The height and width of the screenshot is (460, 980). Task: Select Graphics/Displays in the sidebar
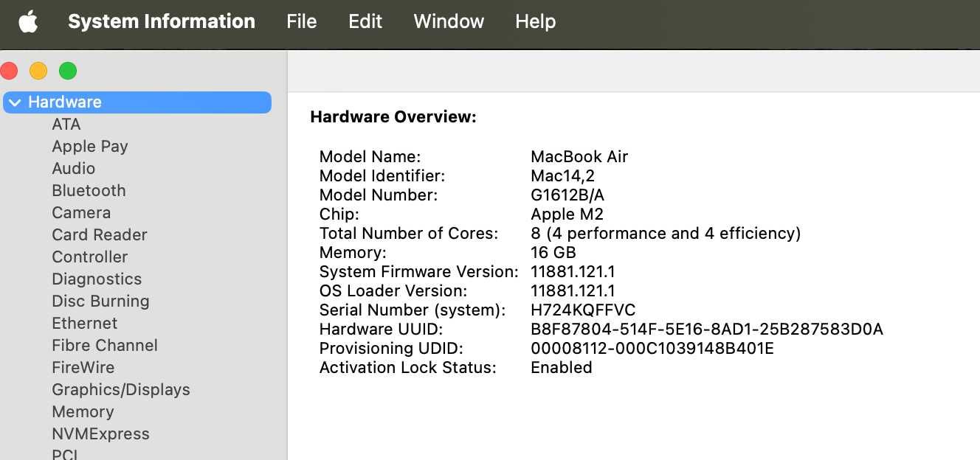[x=121, y=390]
